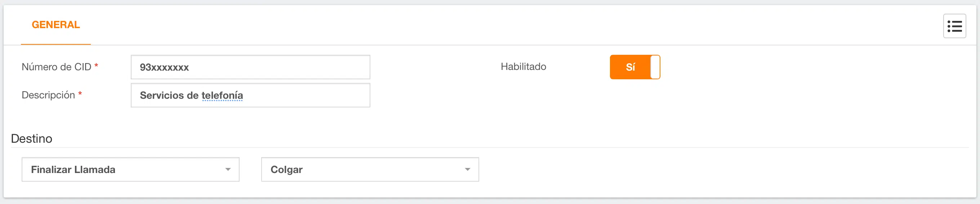The height and width of the screenshot is (204, 980).
Task: Click the red asterisk beside Número de CID
Action: pyautogui.click(x=96, y=66)
